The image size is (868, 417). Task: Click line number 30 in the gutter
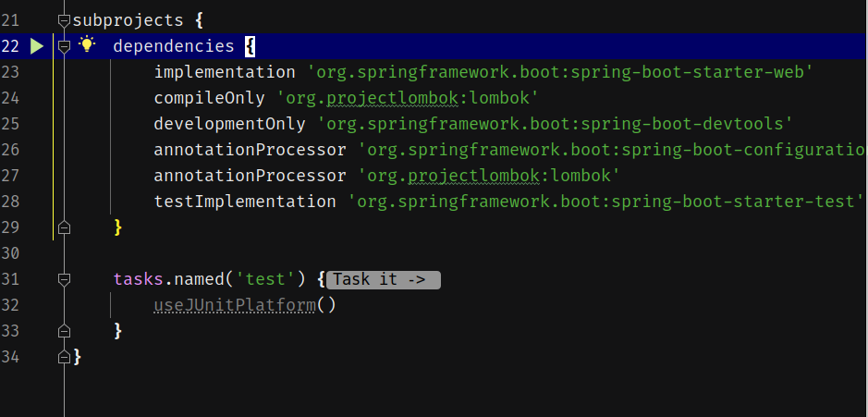[x=11, y=252]
